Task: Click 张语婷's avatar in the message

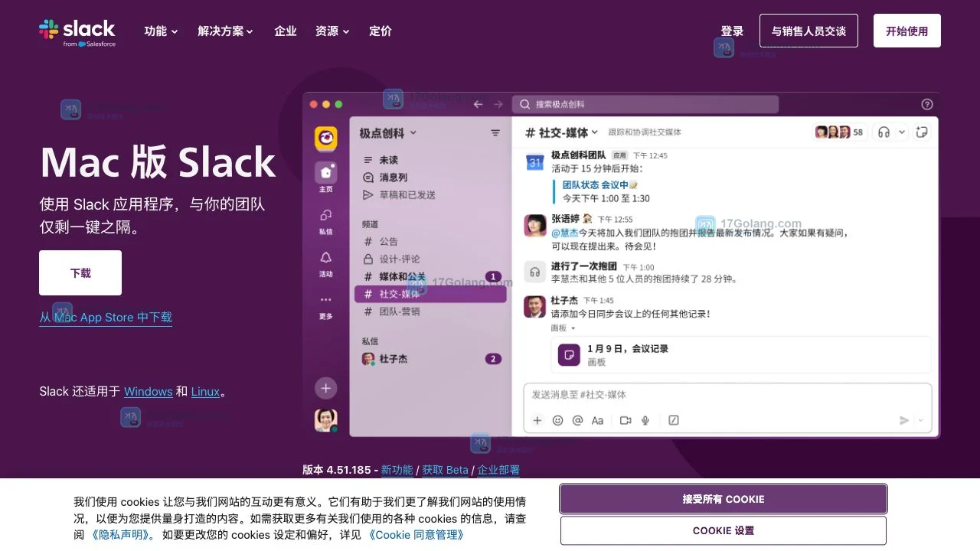Action: (x=534, y=226)
